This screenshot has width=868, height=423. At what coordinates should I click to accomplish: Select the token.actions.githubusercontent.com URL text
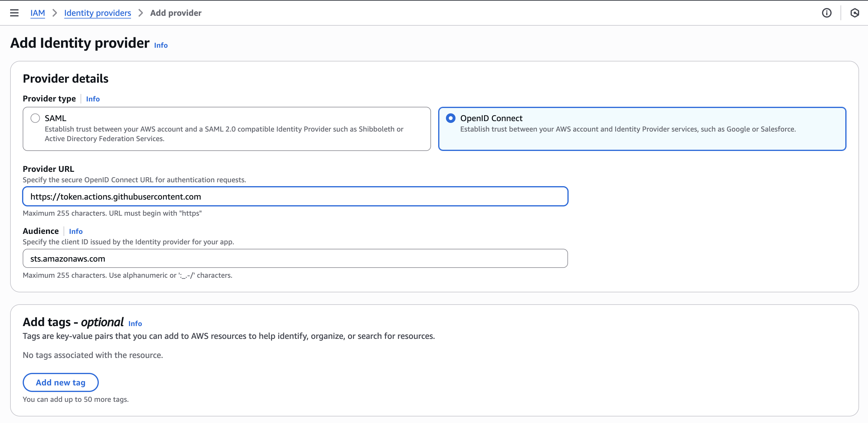click(x=116, y=196)
